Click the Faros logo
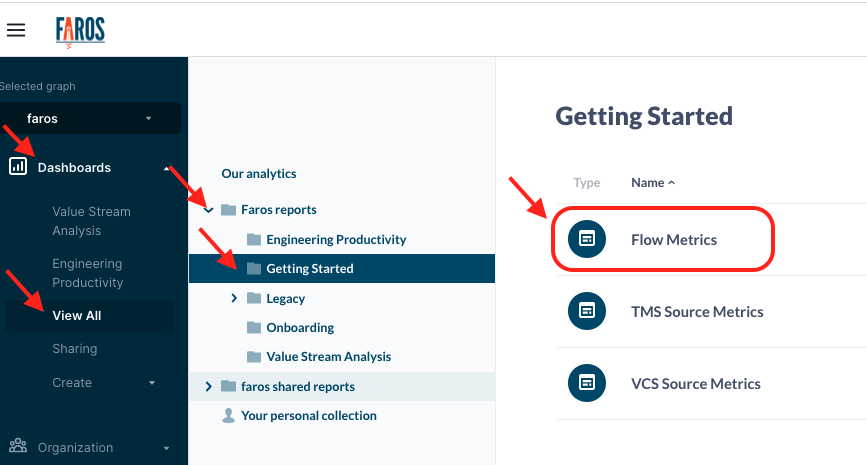This screenshot has width=867, height=465. click(80, 32)
